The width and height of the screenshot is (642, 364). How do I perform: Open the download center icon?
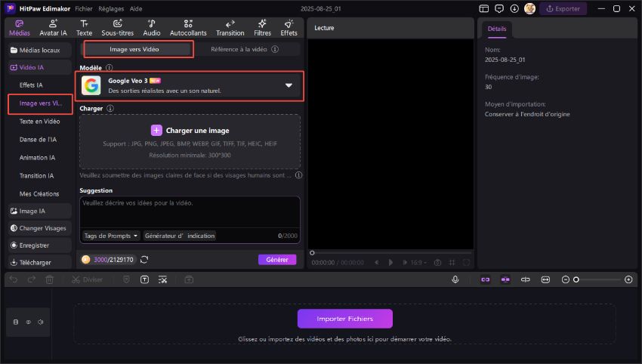click(514, 8)
